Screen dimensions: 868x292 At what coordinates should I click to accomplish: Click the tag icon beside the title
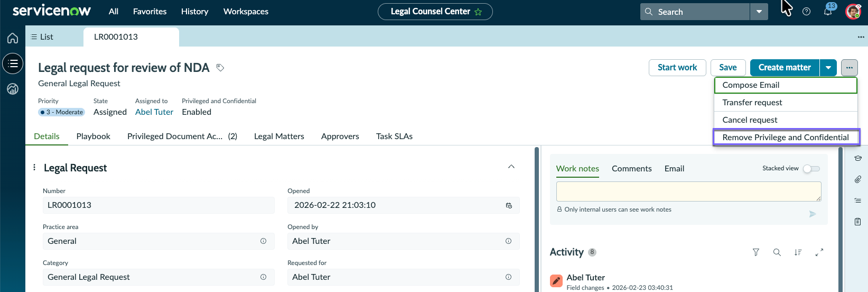pos(220,68)
